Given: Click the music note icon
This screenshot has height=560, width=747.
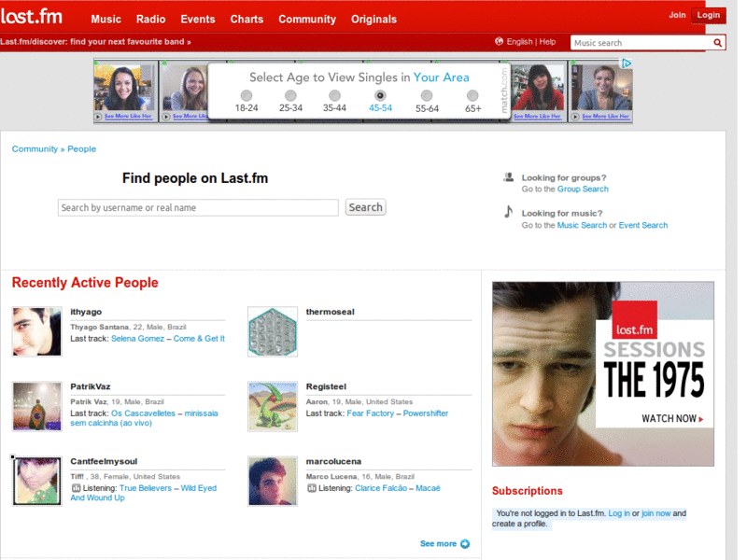Looking at the screenshot, I should point(508,212).
